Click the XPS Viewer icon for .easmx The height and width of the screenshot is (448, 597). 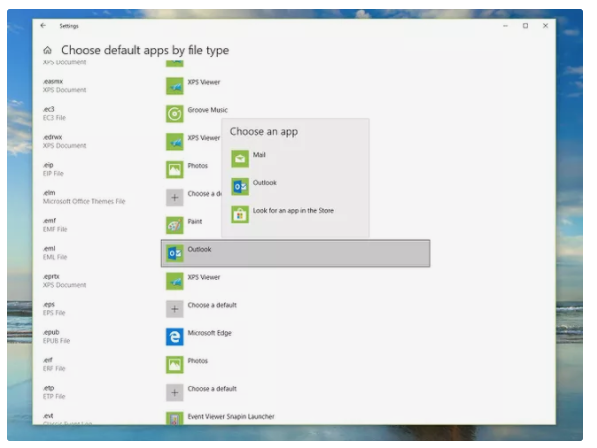(x=175, y=86)
